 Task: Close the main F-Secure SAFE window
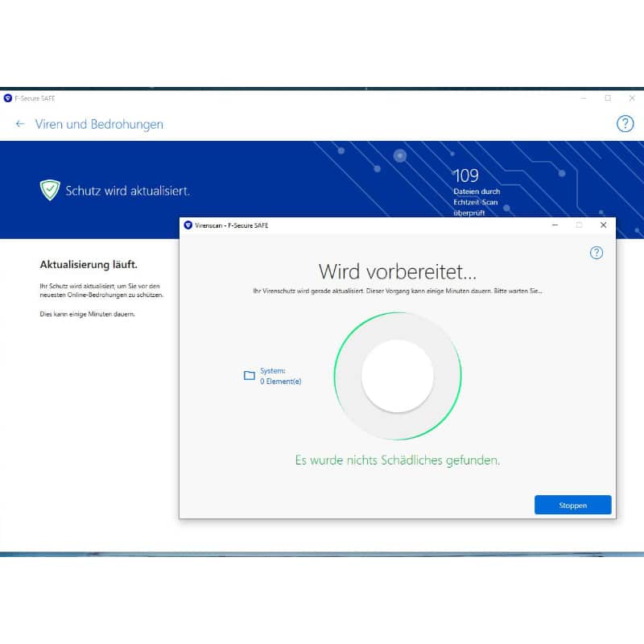click(x=632, y=98)
